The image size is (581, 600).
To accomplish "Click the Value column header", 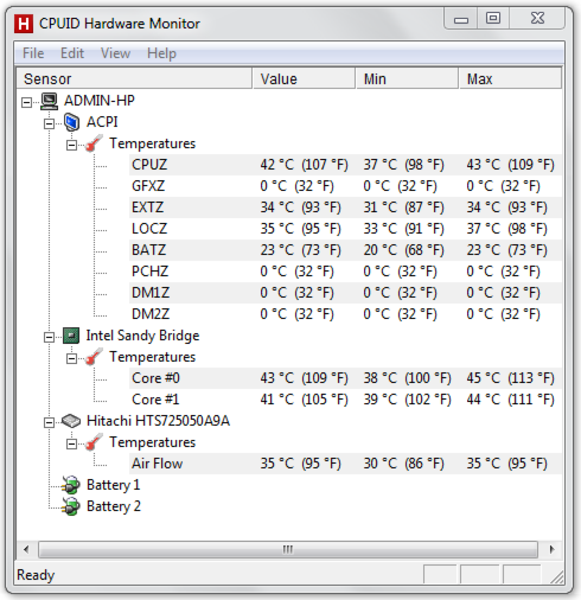I will pos(304,79).
